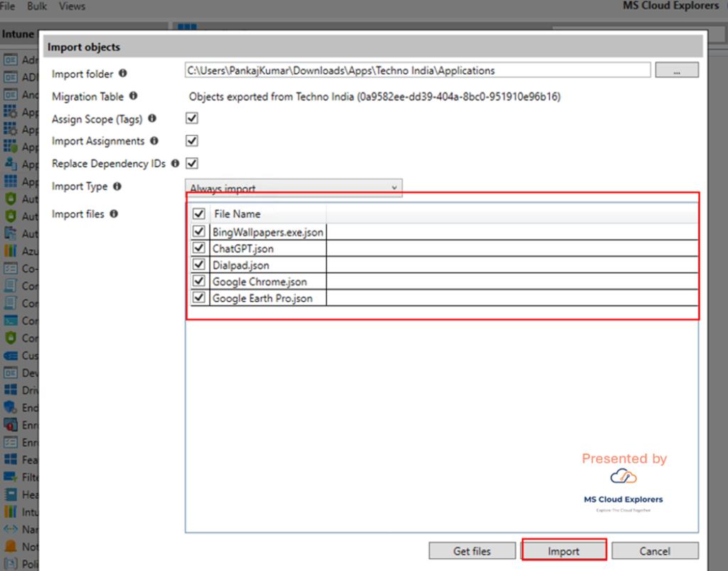
Task: Uncheck the Dialpad.json checkbox
Action: click(x=199, y=265)
